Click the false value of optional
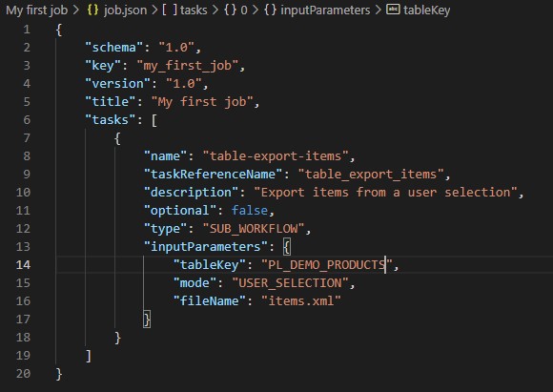The image size is (553, 392). coord(250,210)
